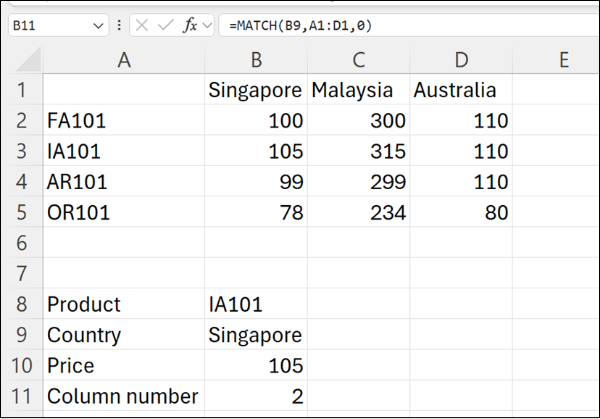Select column A header
The height and width of the screenshot is (419, 600).
[123, 60]
